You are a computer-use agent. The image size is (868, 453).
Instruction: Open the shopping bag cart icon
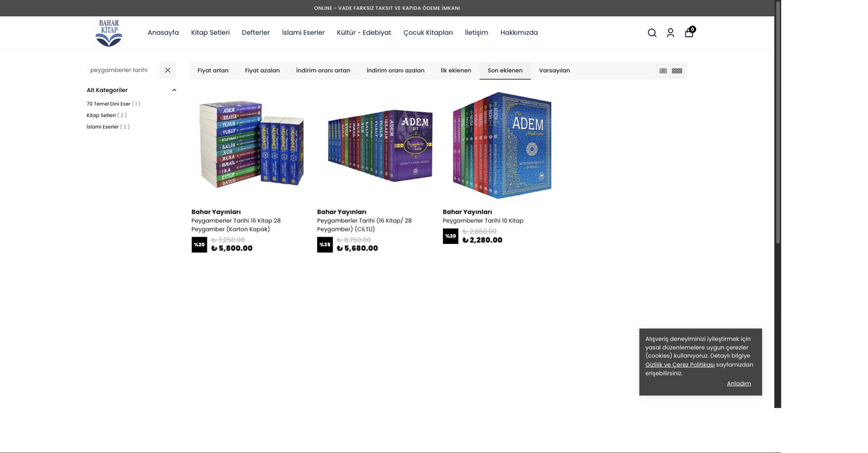[689, 33]
